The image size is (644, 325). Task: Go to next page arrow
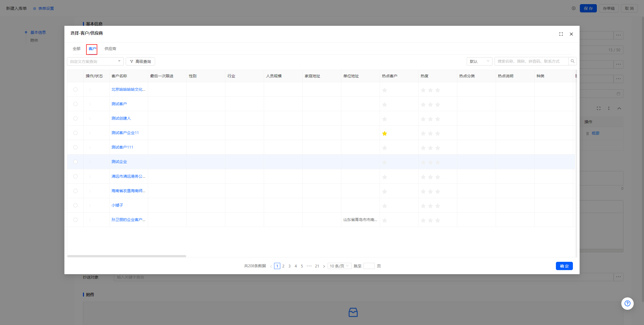point(324,266)
